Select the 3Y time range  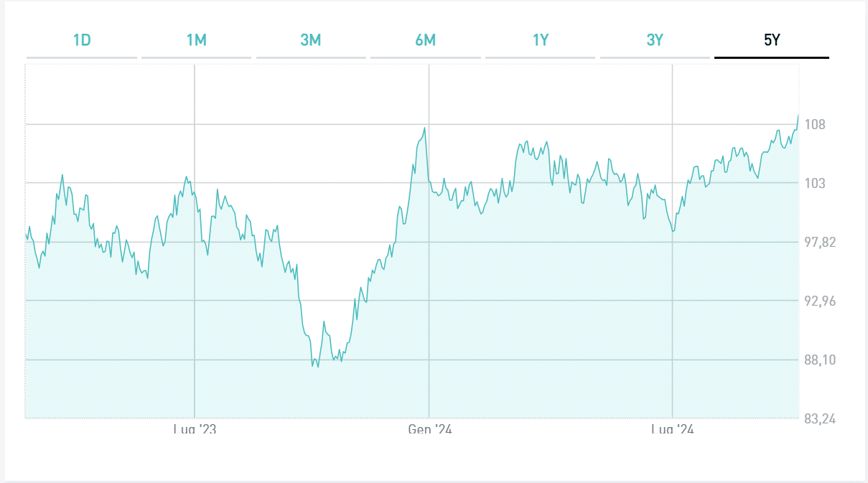[x=654, y=40]
